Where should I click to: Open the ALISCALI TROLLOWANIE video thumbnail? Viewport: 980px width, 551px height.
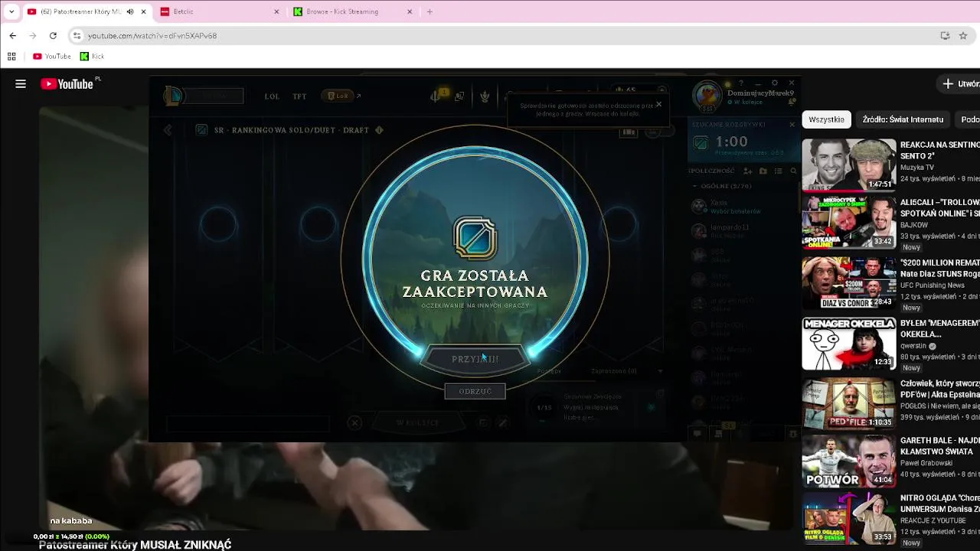pyautogui.click(x=848, y=223)
